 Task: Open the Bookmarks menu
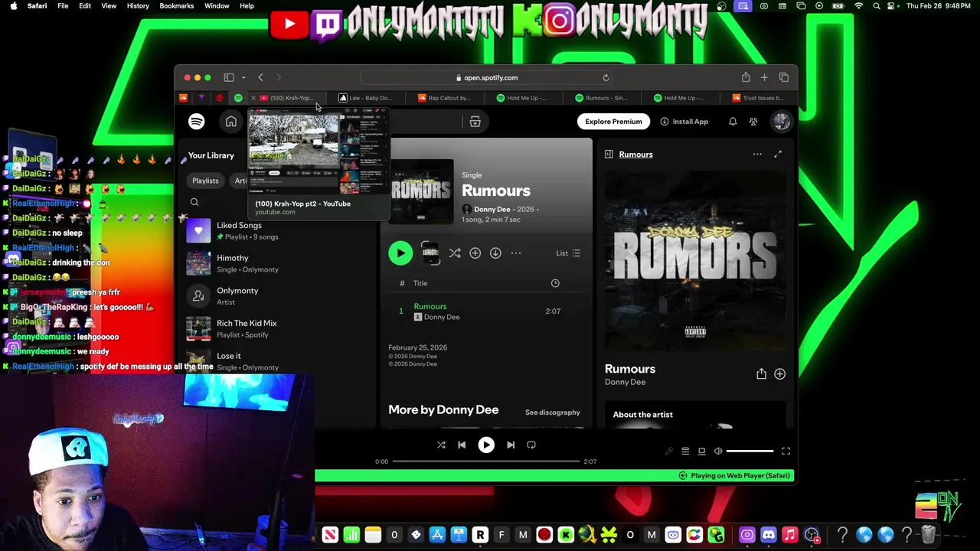pos(177,6)
